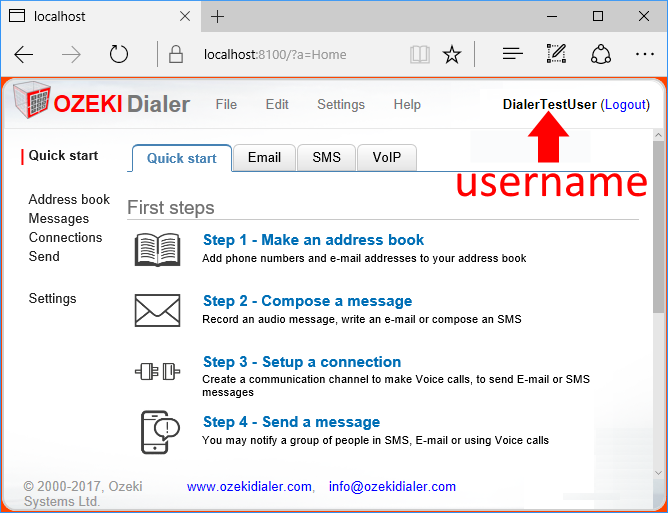Open the web note pen icon
The height and width of the screenshot is (513, 668).
[557, 54]
